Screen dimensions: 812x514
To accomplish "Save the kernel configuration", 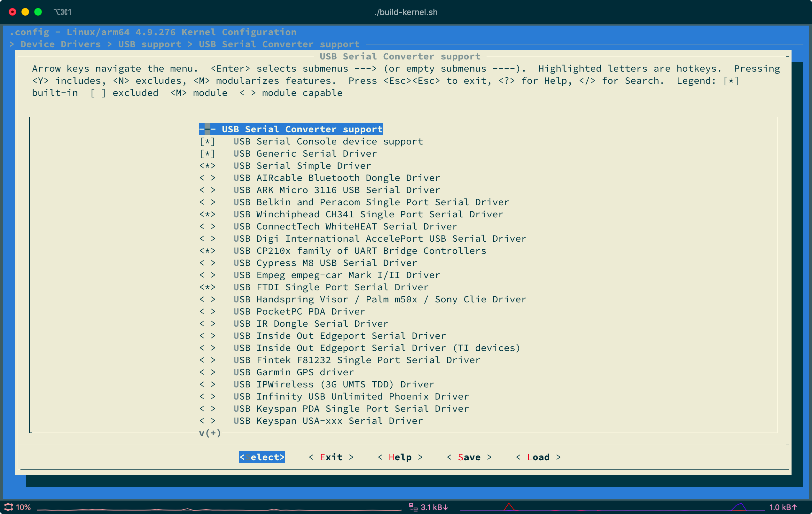I will pyautogui.click(x=470, y=457).
